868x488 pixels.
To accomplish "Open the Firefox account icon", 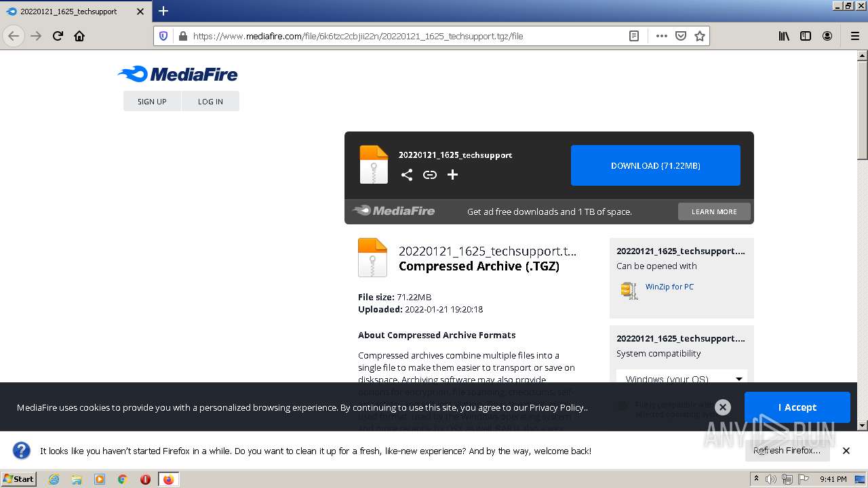I will click(x=827, y=36).
